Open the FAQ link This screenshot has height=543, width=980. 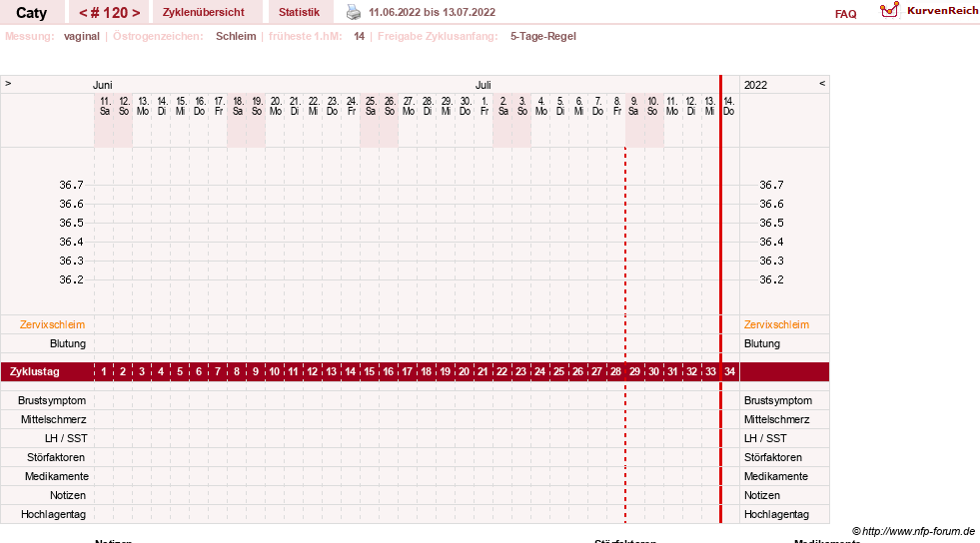[x=845, y=14]
